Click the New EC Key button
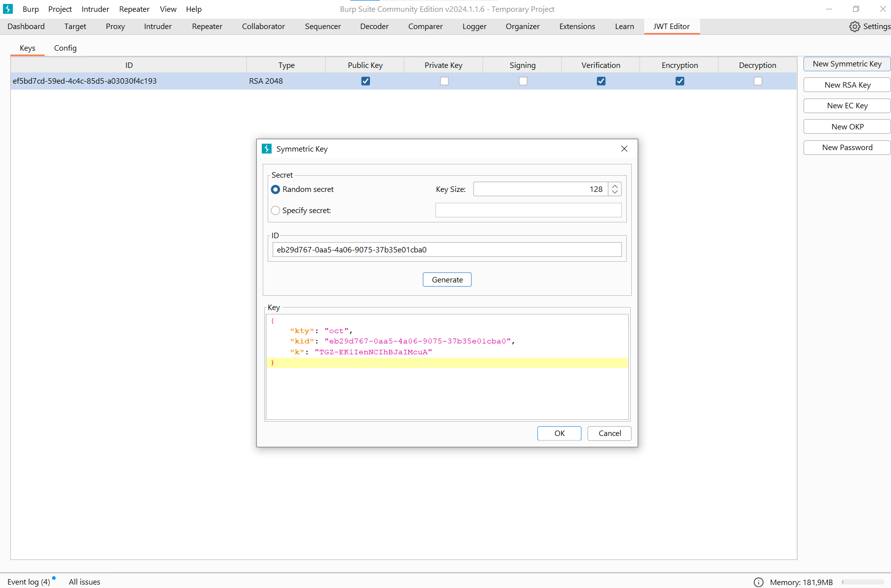 [x=847, y=106]
